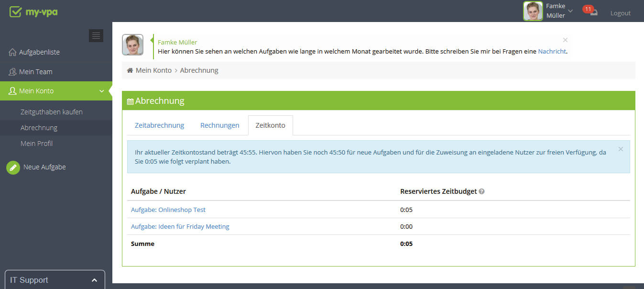Go to Mein Konto via breadcrumb

[153, 70]
